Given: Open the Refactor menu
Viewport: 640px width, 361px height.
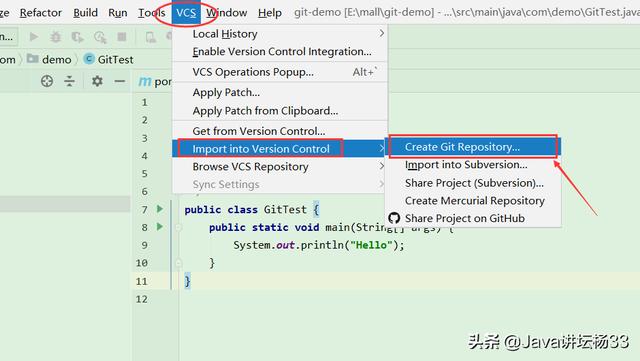Looking at the screenshot, I should coord(40,13).
